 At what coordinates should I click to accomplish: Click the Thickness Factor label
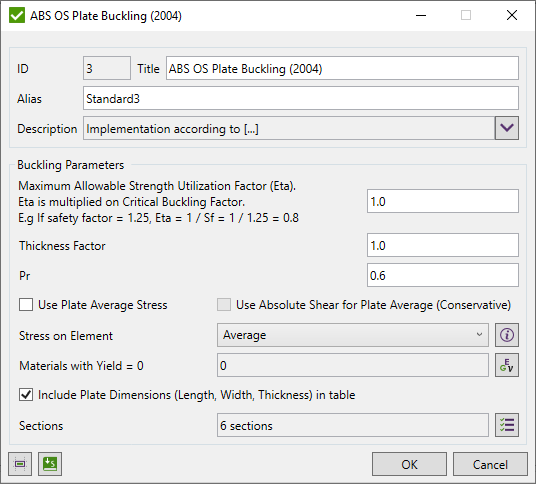click(x=62, y=246)
